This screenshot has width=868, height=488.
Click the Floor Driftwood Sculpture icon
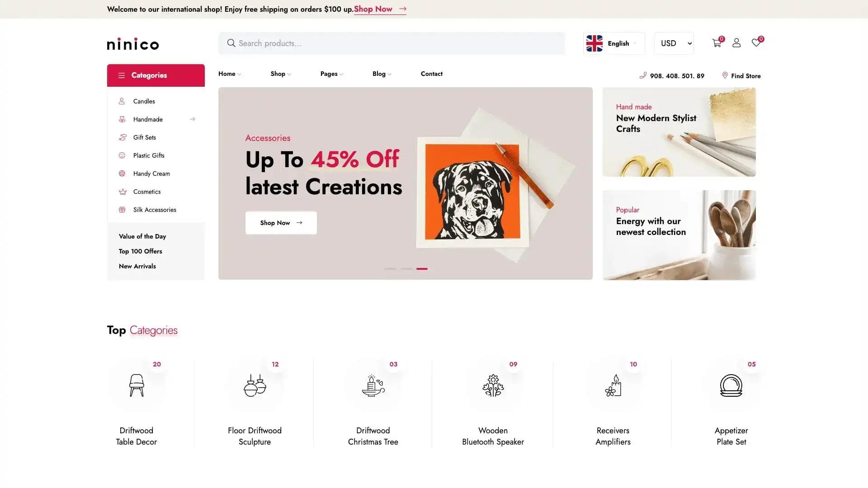coord(255,385)
